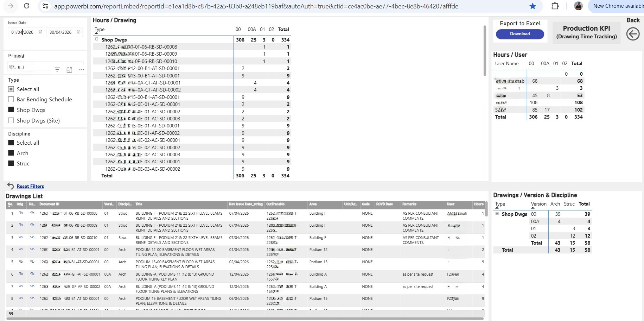Click the Orig link icon on Drawings List row 1
This screenshot has width=644, height=321.
(21, 213)
